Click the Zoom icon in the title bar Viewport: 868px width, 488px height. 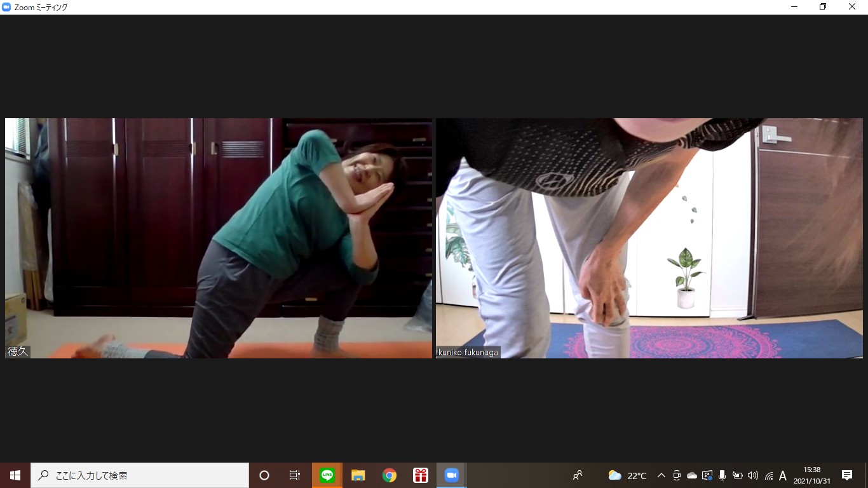(6, 7)
